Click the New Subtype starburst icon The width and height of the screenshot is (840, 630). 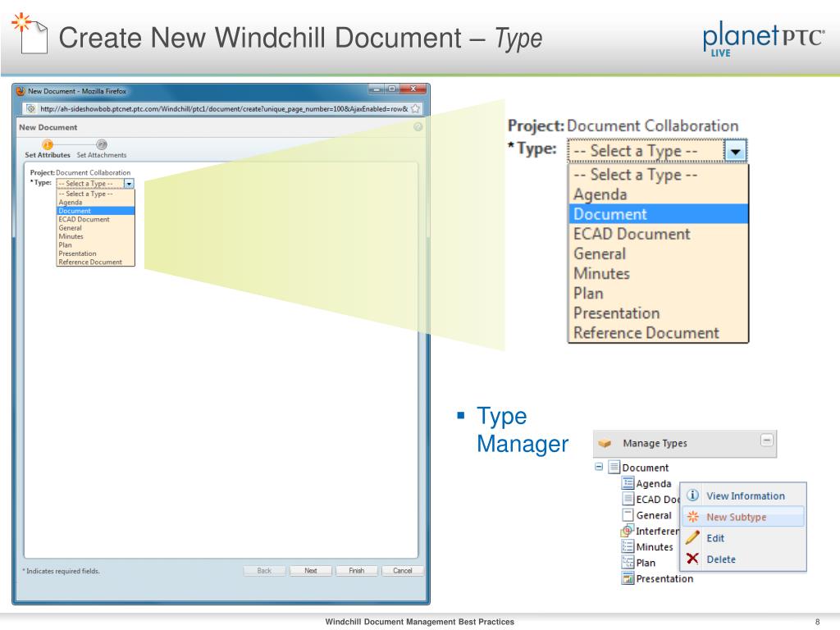click(x=692, y=517)
